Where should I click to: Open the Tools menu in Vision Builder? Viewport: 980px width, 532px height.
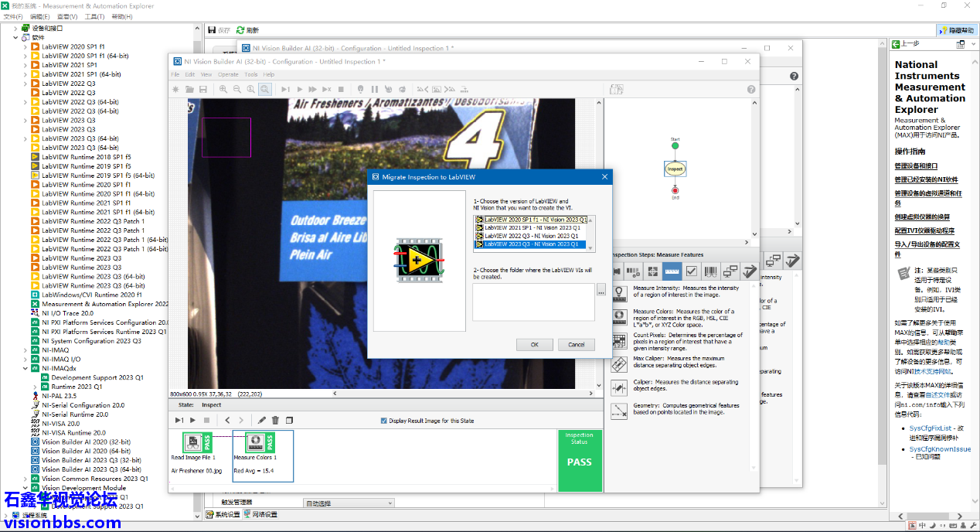251,74
